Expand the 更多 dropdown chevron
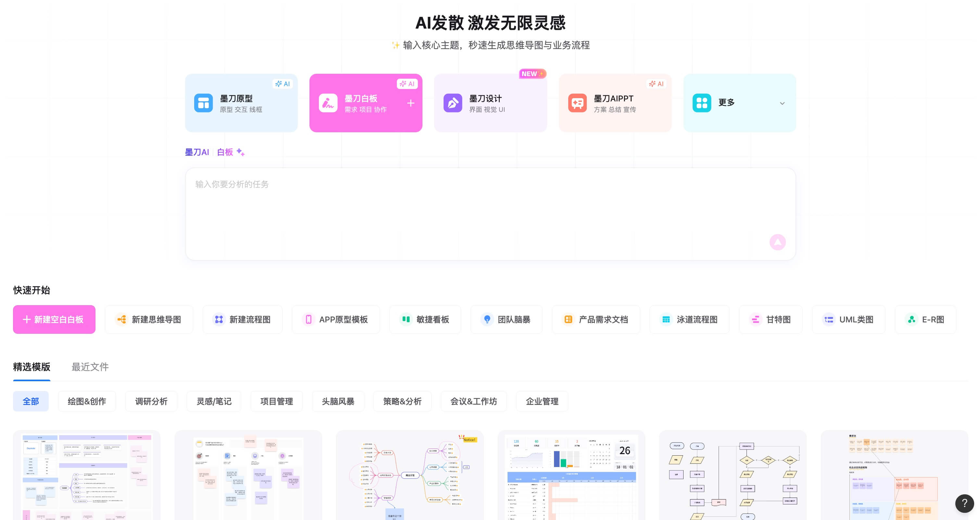 pos(782,103)
